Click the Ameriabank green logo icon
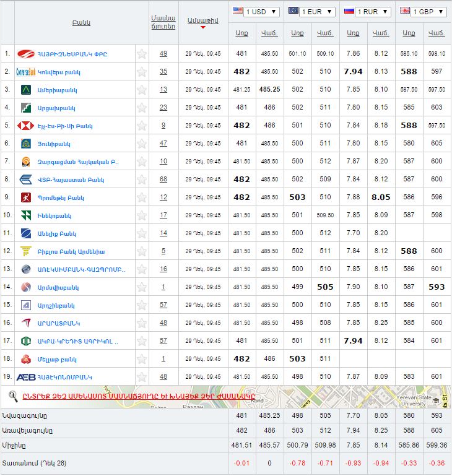The width and height of the screenshot is (452, 476). [x=26, y=90]
